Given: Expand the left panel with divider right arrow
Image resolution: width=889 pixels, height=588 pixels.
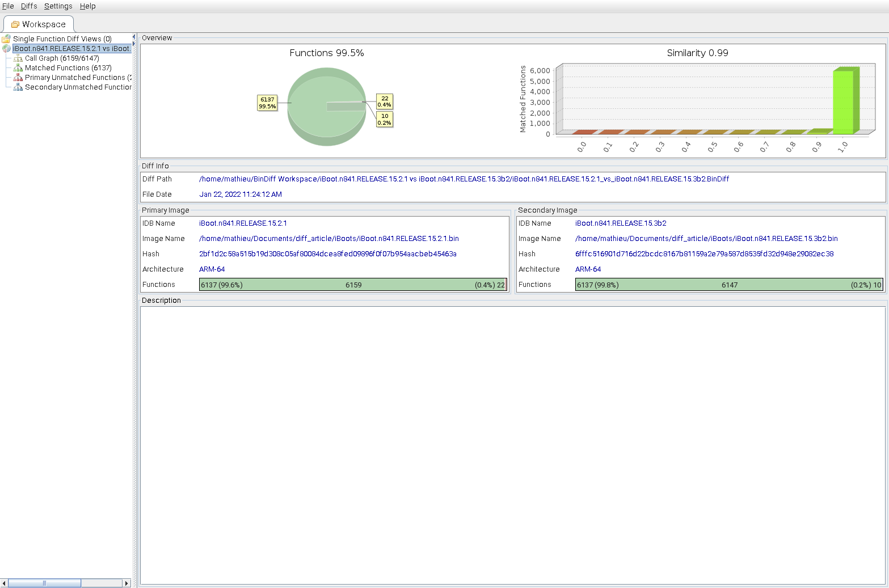Looking at the screenshot, I should 134,44.
